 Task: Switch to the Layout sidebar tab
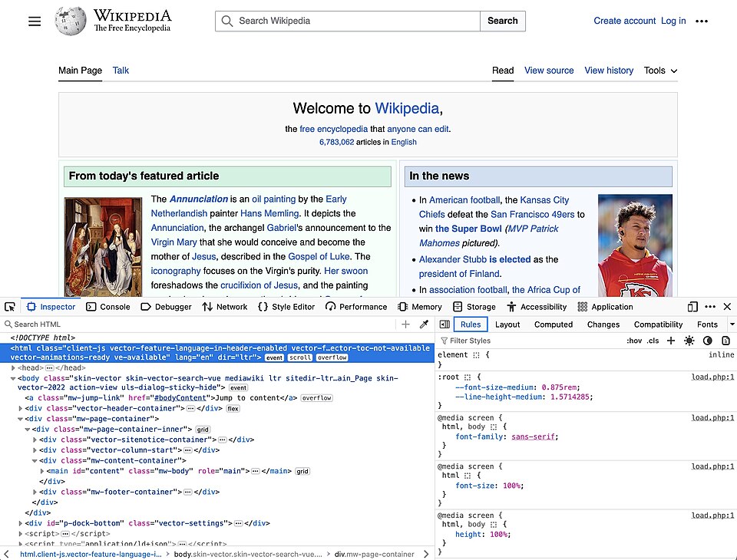click(x=507, y=324)
